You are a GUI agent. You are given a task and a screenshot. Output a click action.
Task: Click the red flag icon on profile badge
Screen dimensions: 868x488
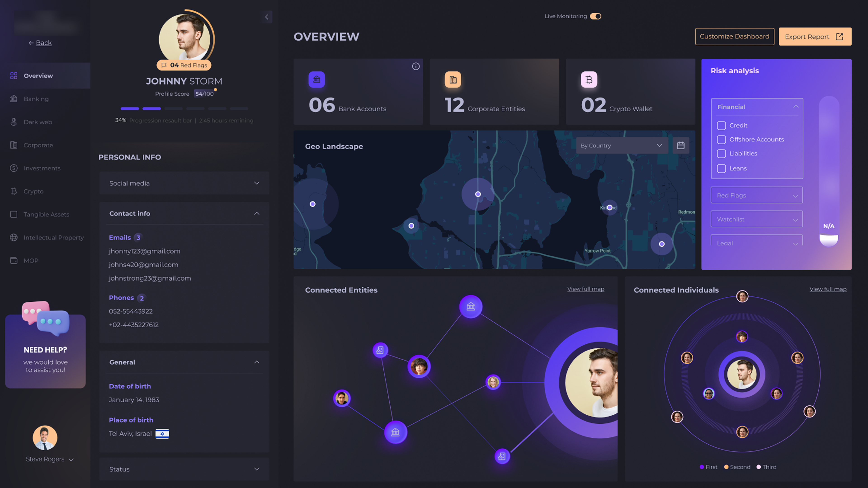point(164,65)
